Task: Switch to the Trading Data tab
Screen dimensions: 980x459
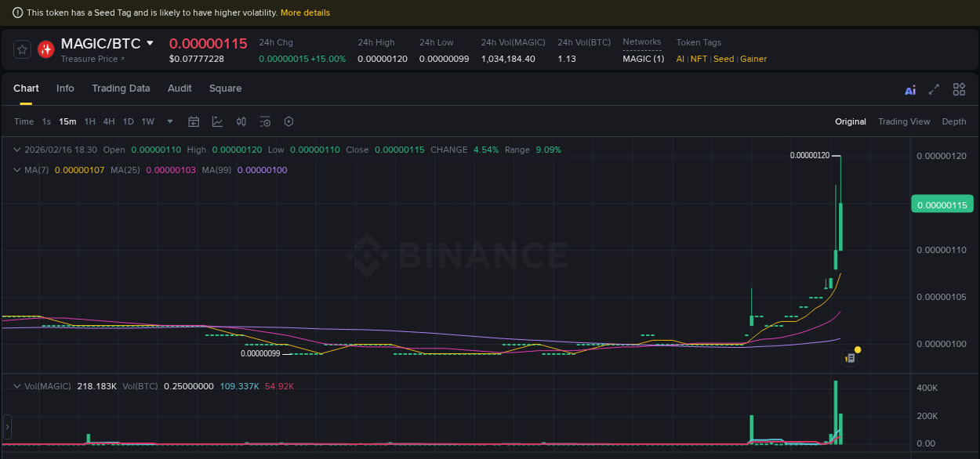Action: pyautogui.click(x=121, y=89)
